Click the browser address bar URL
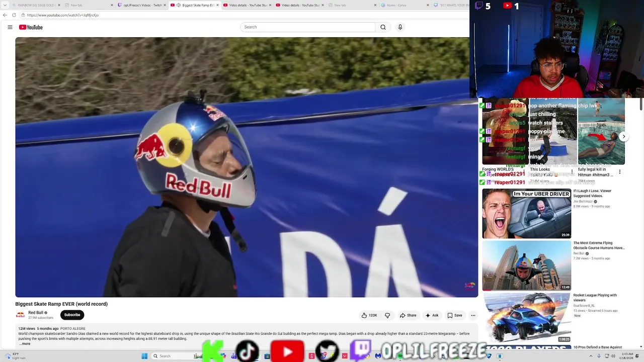The height and width of the screenshot is (362, 644). click(x=63, y=15)
